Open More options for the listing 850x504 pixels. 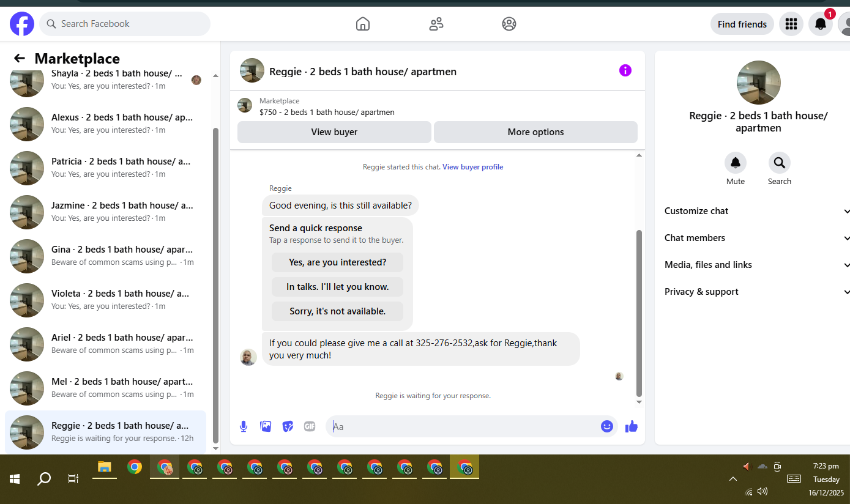pos(535,132)
